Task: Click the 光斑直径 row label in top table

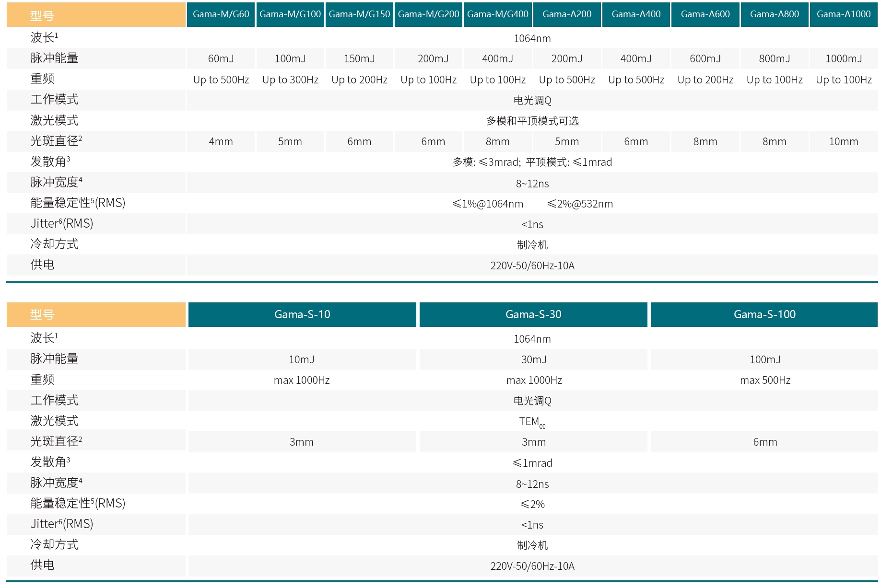Action: pos(56,141)
